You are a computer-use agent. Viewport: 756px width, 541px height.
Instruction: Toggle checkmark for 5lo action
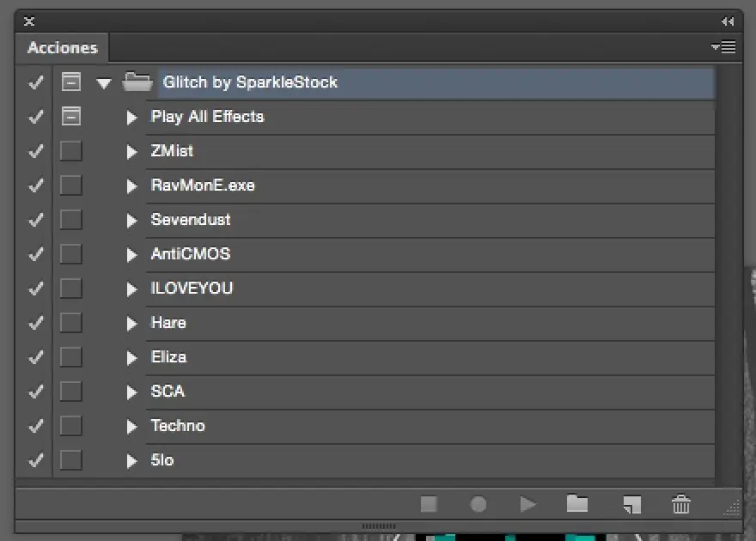tap(36, 460)
